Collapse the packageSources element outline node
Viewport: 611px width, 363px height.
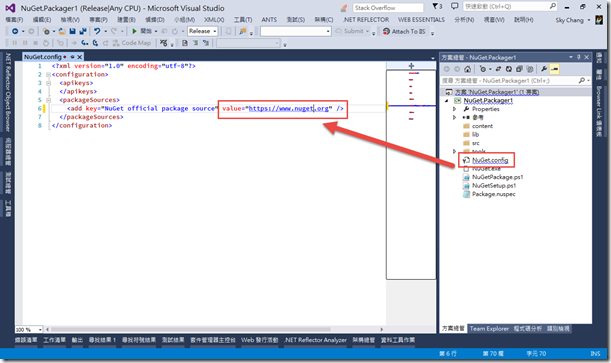48,100
